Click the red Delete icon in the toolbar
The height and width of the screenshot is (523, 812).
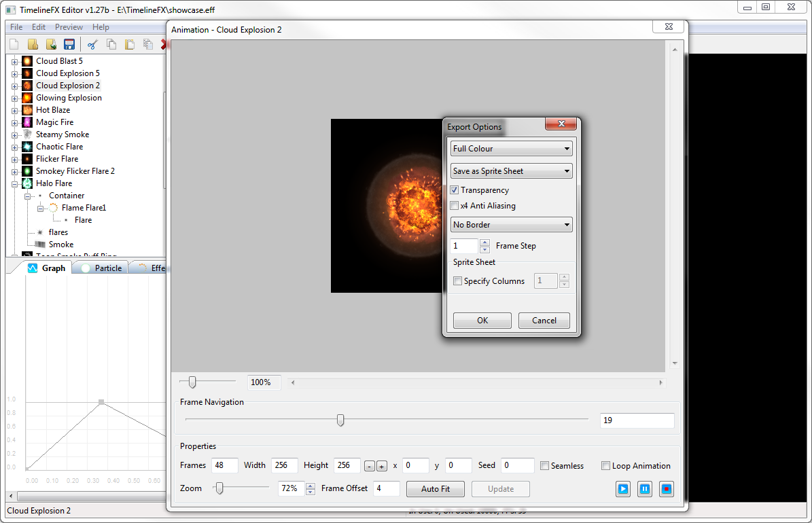tap(165, 43)
